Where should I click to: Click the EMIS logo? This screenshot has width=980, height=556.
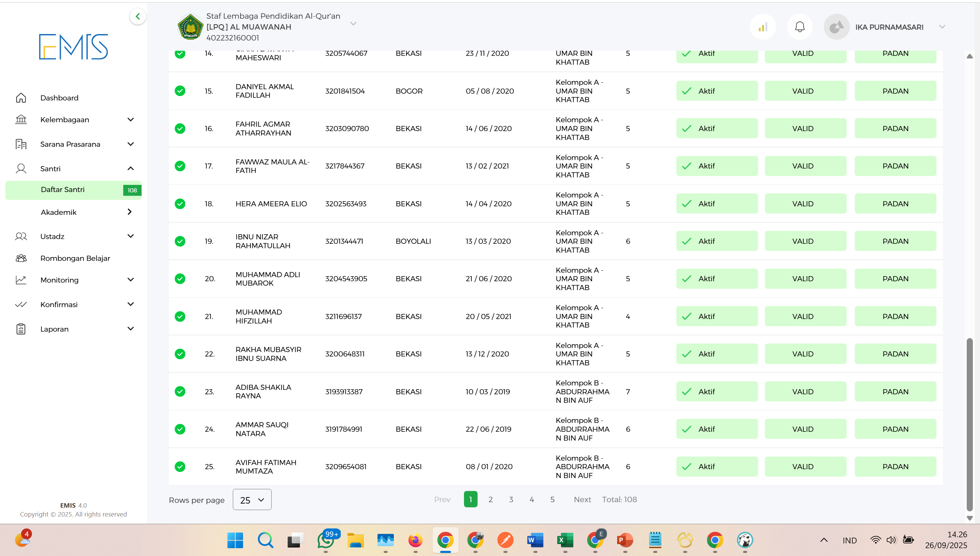pyautogui.click(x=73, y=47)
